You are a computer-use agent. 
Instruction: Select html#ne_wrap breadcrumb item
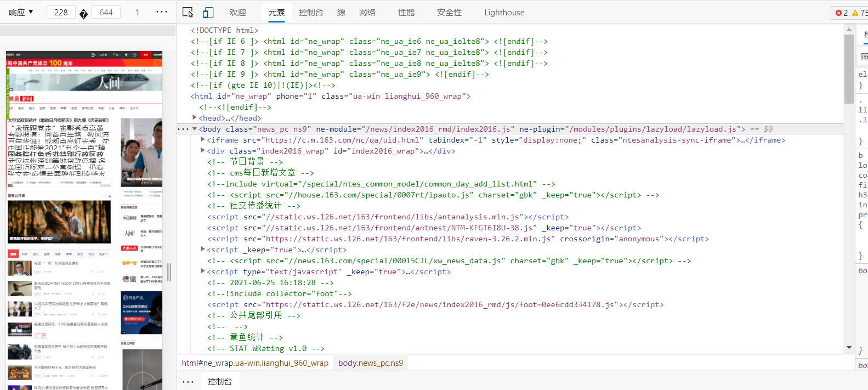coord(255,363)
